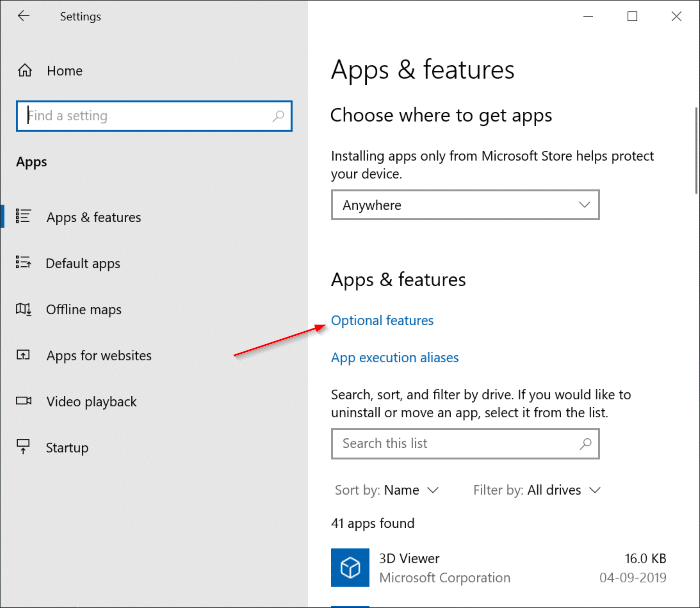Click the 16.0 KB size value
Viewport: 700px width, 608px height.
pos(645,558)
